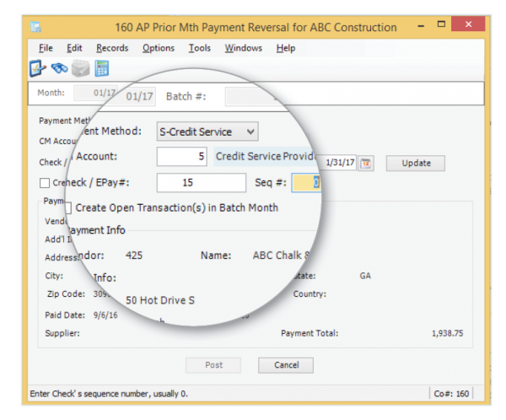The width and height of the screenshot is (506, 420).
Task: Click the Batch # field
Action: (x=255, y=96)
